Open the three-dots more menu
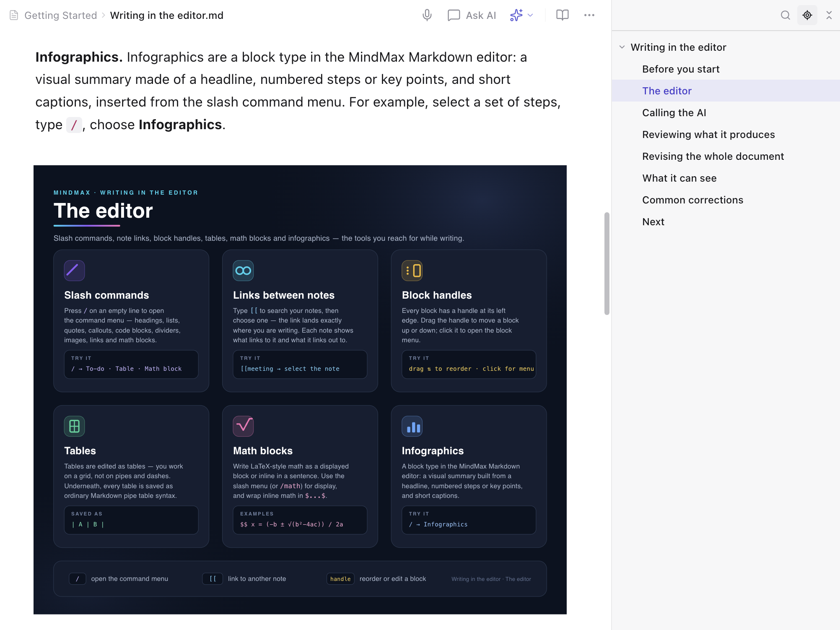 coord(589,16)
